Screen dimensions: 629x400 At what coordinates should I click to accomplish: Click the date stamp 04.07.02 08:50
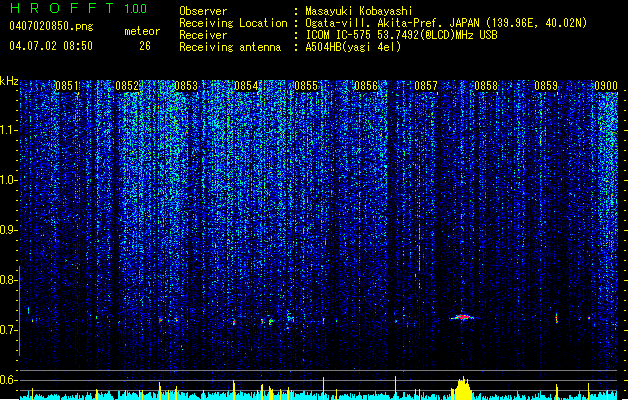pyautogui.click(x=51, y=46)
